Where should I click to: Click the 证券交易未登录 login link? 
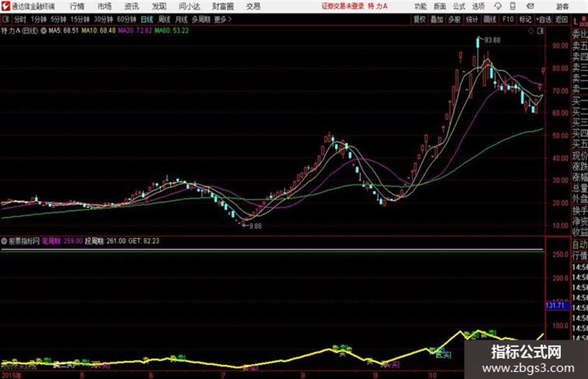(x=343, y=6)
